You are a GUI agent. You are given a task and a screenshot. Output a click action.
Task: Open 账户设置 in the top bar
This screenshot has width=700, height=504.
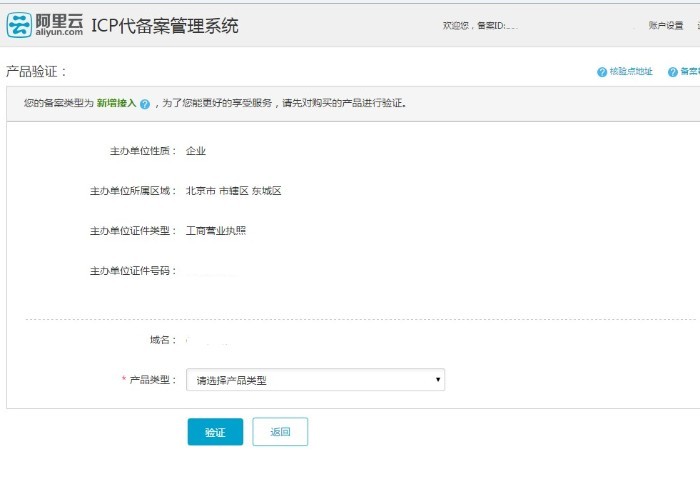click(665, 26)
